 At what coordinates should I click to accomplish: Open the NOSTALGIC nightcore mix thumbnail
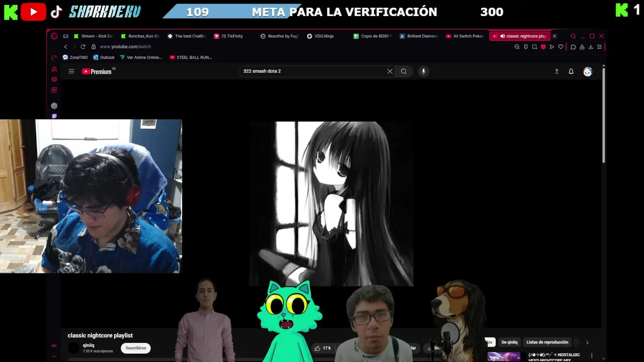point(504,357)
